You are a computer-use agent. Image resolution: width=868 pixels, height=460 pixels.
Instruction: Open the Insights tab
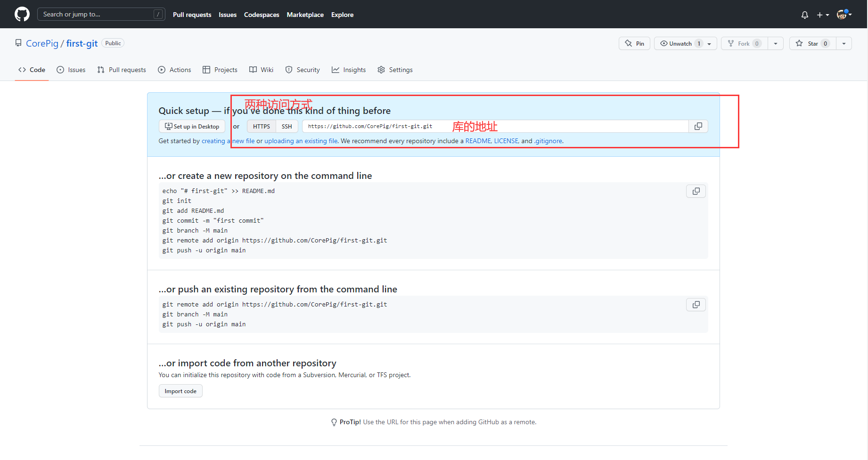tap(349, 70)
